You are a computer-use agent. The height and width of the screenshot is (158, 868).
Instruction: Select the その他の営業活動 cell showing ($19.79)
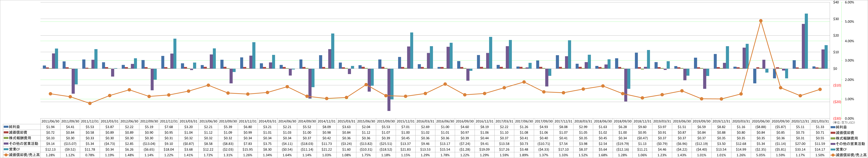click(623, 144)
